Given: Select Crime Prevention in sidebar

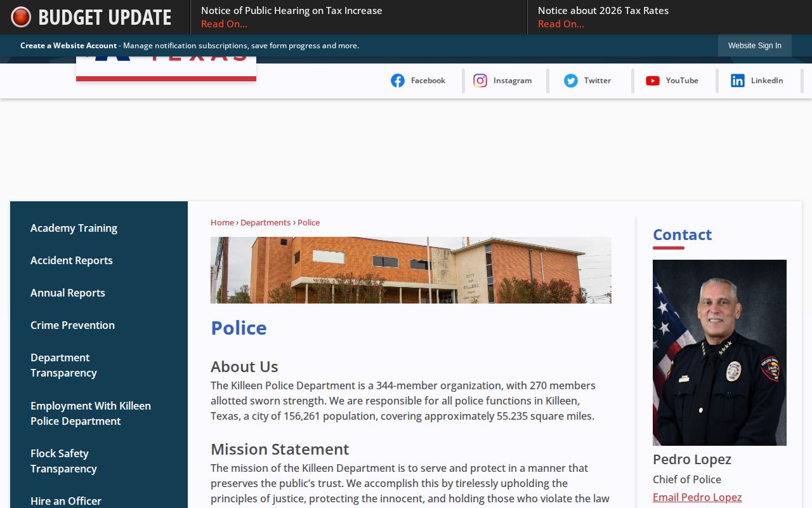Looking at the screenshot, I should coord(72,325).
